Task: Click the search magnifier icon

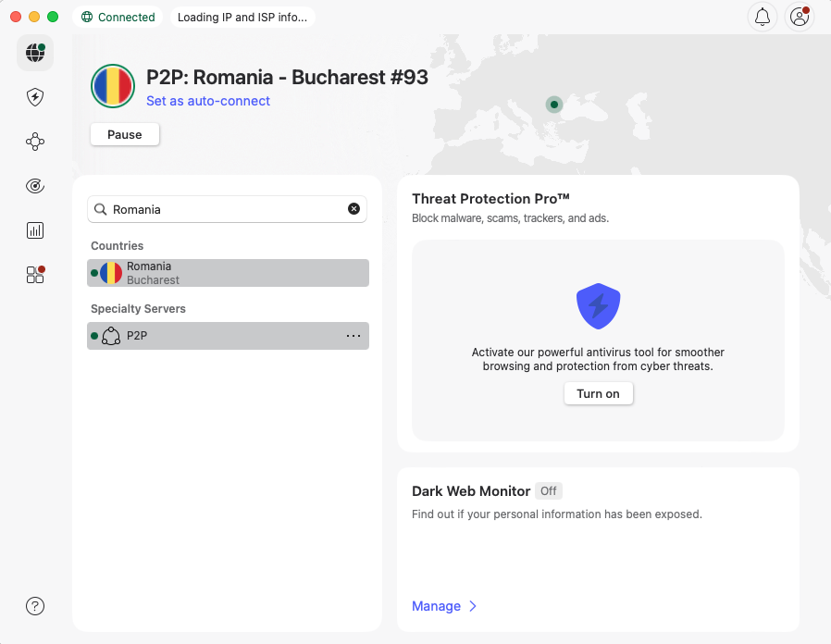Action: [x=100, y=209]
